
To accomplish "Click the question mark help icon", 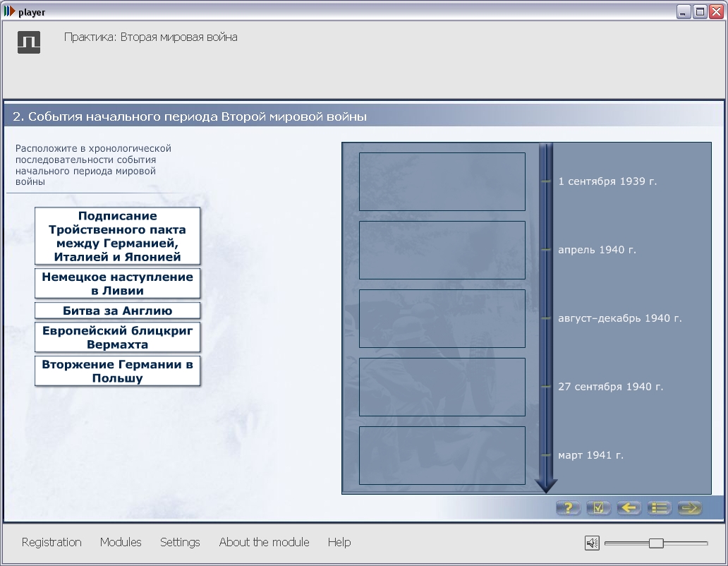I will tap(568, 508).
